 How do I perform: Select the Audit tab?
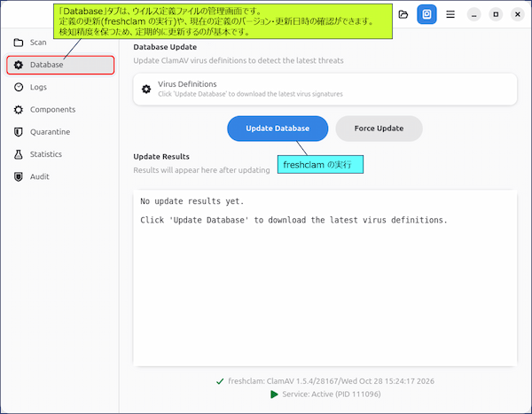point(60,176)
